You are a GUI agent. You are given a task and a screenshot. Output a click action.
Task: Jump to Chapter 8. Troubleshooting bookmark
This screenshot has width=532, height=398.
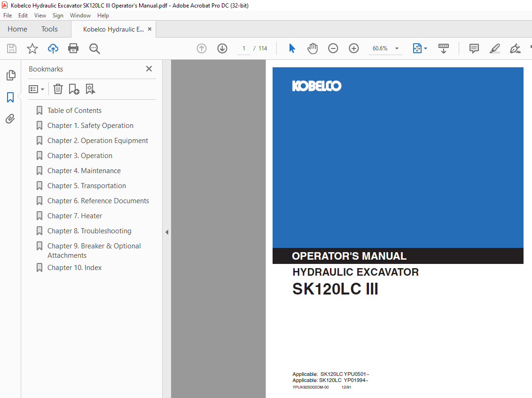pos(89,231)
